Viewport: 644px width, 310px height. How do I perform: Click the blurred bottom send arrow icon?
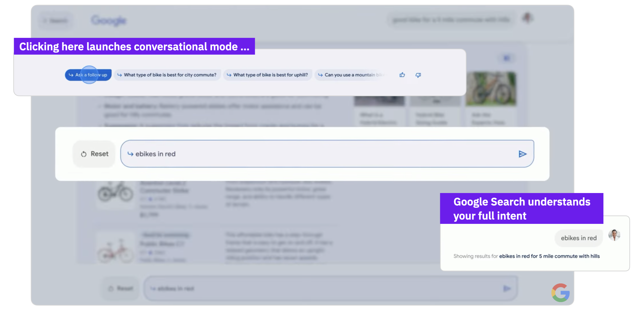[x=507, y=289]
